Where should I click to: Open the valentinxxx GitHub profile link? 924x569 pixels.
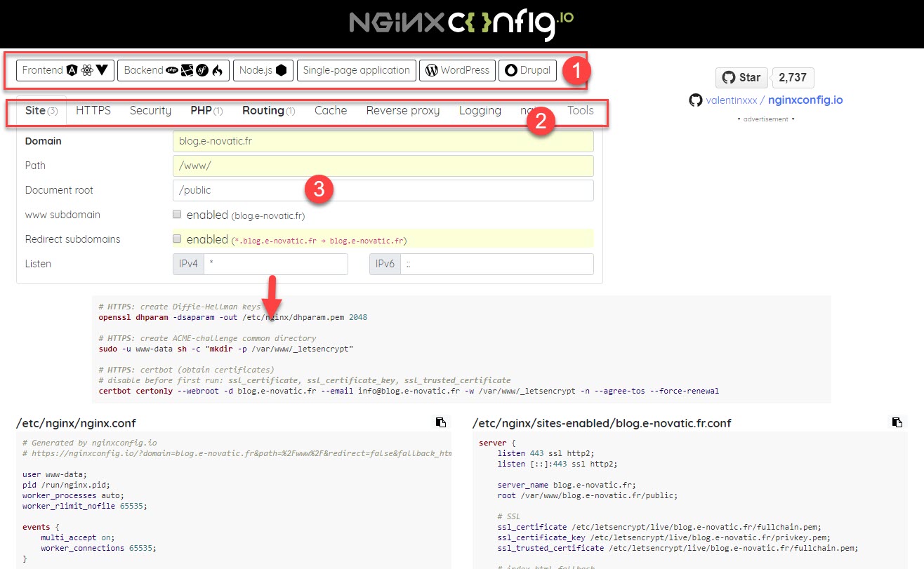coord(732,100)
